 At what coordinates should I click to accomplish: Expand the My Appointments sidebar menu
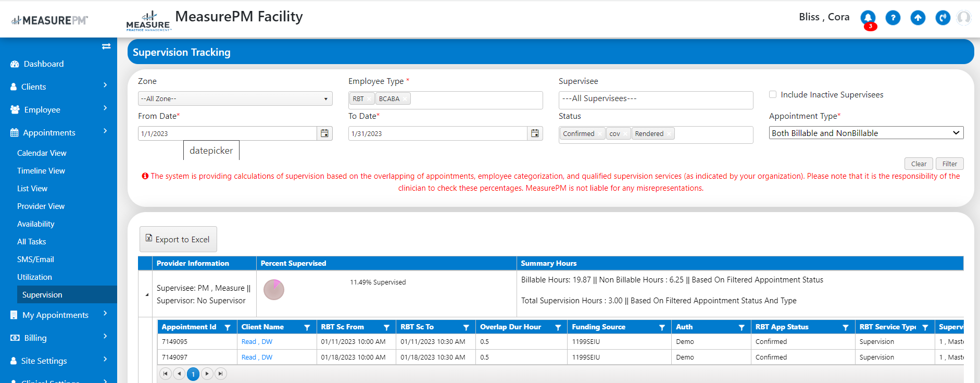coord(58,315)
